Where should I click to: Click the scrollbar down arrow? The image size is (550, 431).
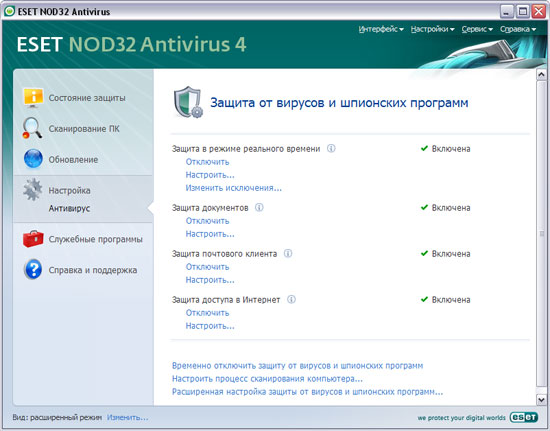[x=541, y=399]
